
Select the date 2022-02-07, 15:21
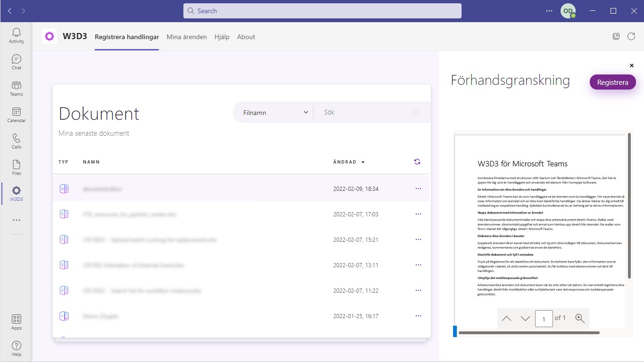(x=356, y=240)
